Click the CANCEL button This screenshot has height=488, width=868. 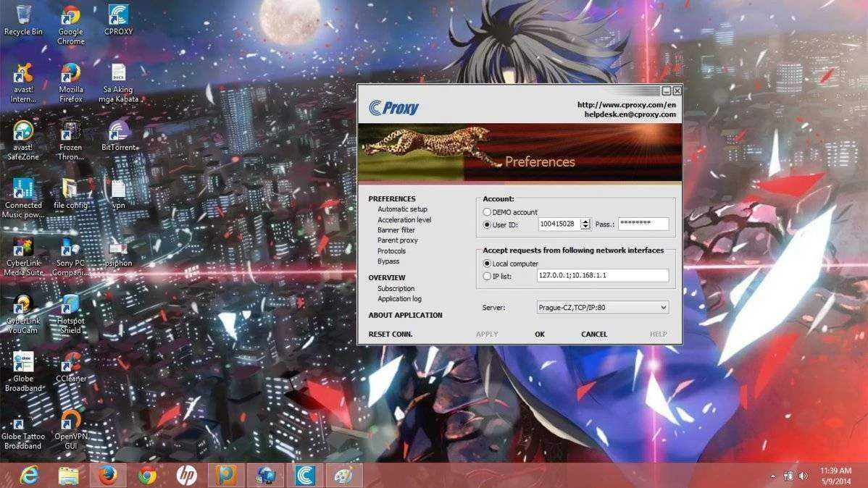[594, 335]
